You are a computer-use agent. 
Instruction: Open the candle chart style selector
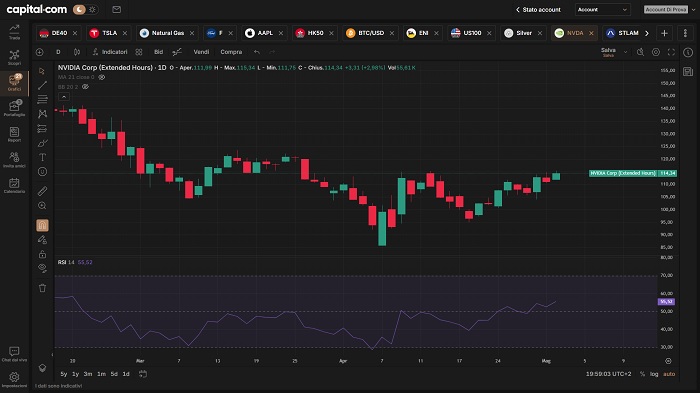click(77, 52)
